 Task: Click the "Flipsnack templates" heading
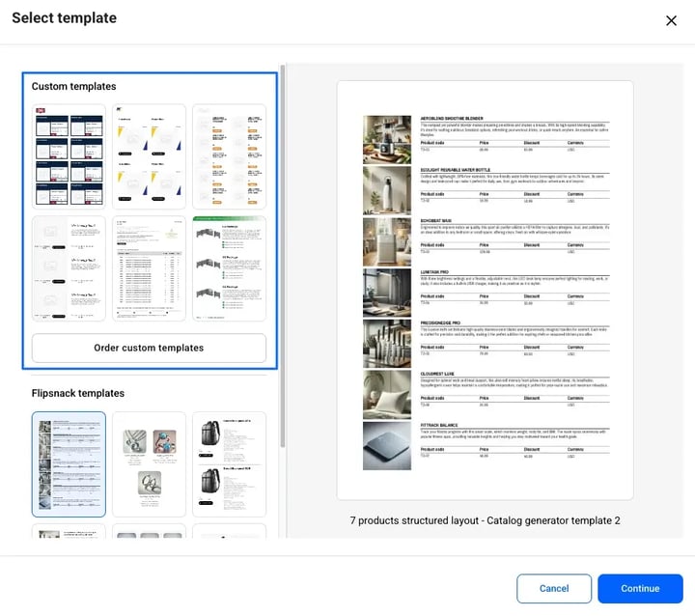(78, 393)
